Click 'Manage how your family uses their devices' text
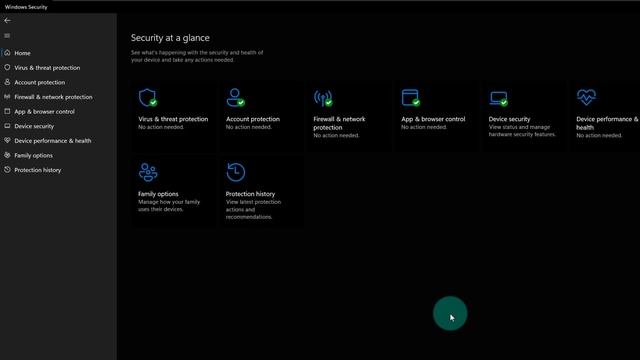Viewport: 640px width, 360px height. [169, 205]
